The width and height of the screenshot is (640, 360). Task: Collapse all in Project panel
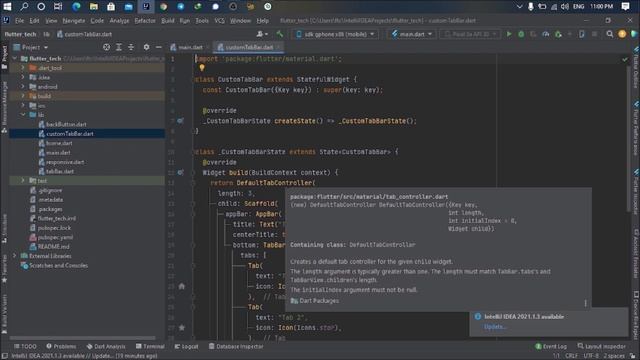point(131,47)
